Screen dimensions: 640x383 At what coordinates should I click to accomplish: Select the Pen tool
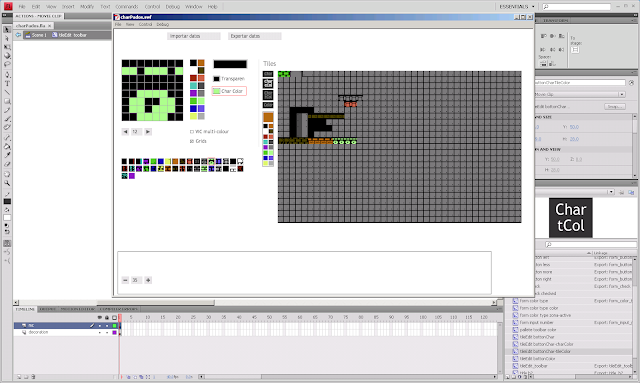pyautogui.click(x=7, y=75)
